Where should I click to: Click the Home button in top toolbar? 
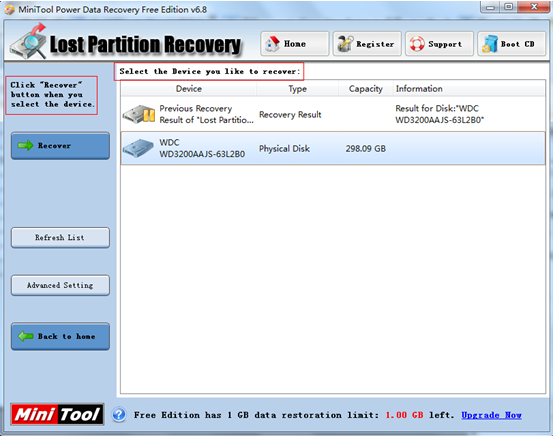tap(294, 44)
